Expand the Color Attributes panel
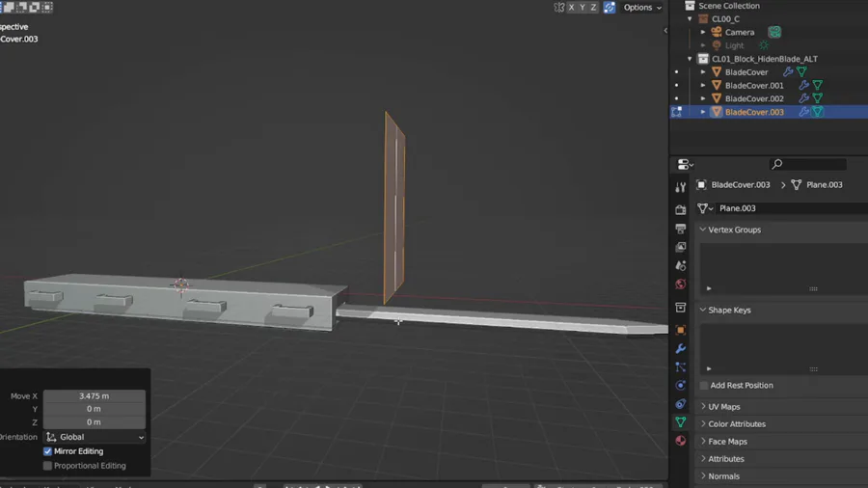 click(703, 423)
